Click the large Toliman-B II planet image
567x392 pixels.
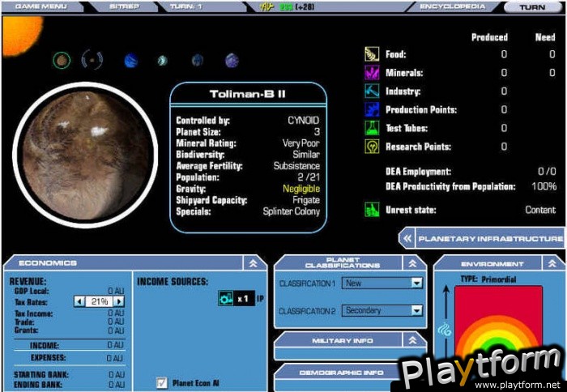click(x=85, y=156)
